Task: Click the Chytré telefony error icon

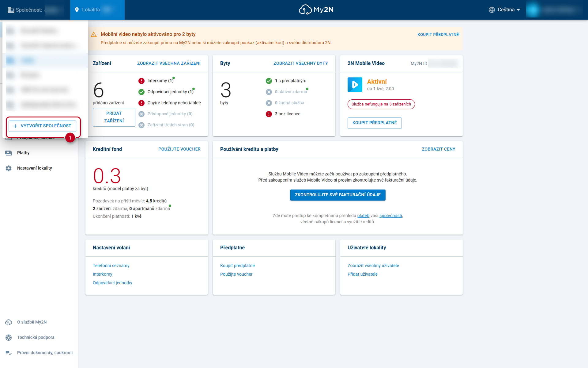Action: click(x=141, y=103)
